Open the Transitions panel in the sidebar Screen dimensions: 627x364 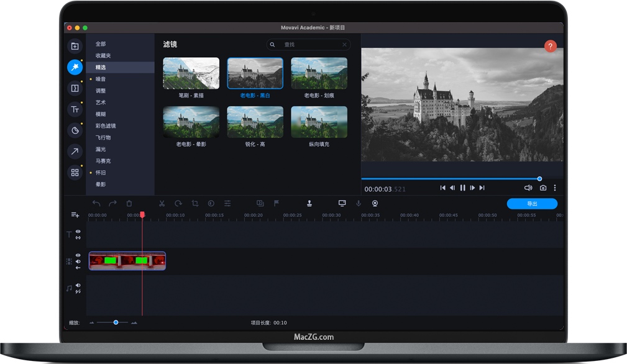75,88
